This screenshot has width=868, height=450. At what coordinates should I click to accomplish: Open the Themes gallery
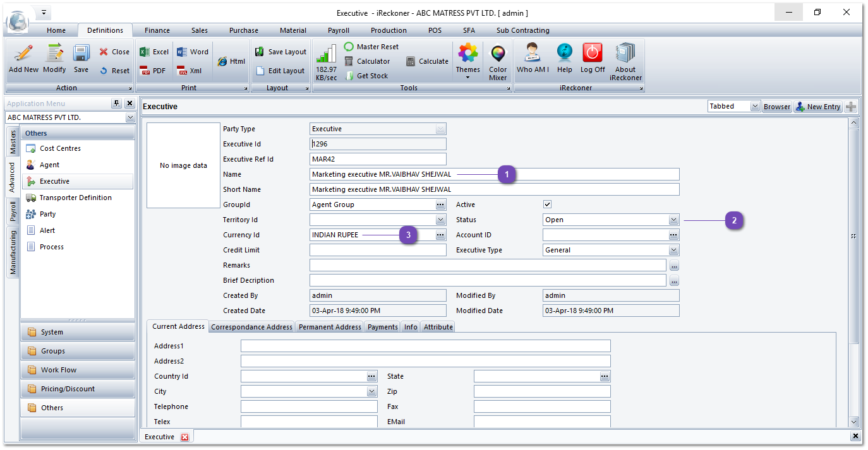(467, 57)
